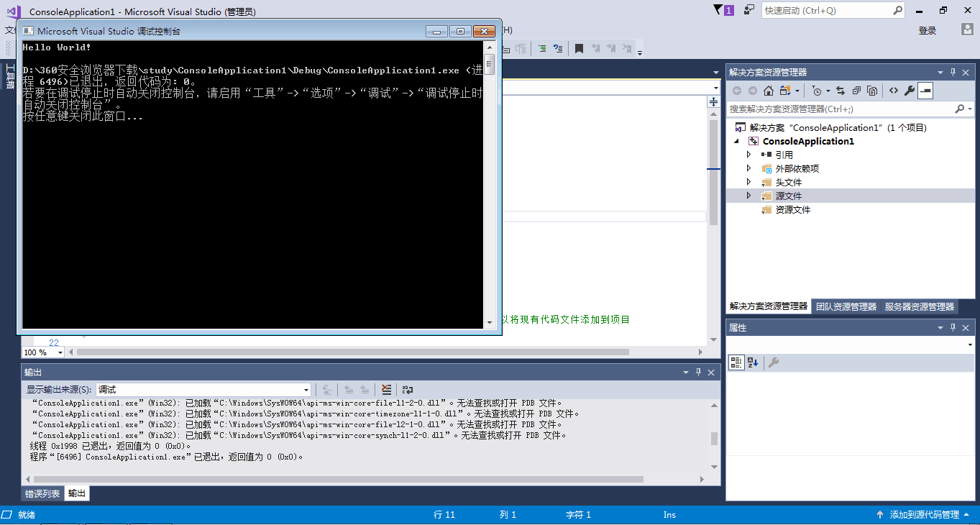Expand the 源文件 tree node
The width and height of the screenshot is (980, 525).
[x=748, y=196]
